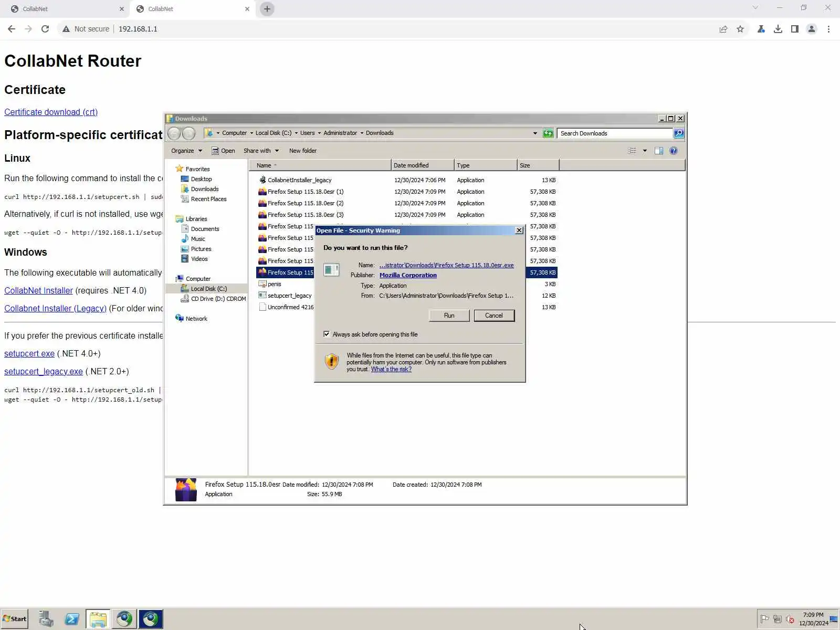Uncheck Always ask before opening this file
The width and height of the screenshot is (840, 630).
click(327, 334)
